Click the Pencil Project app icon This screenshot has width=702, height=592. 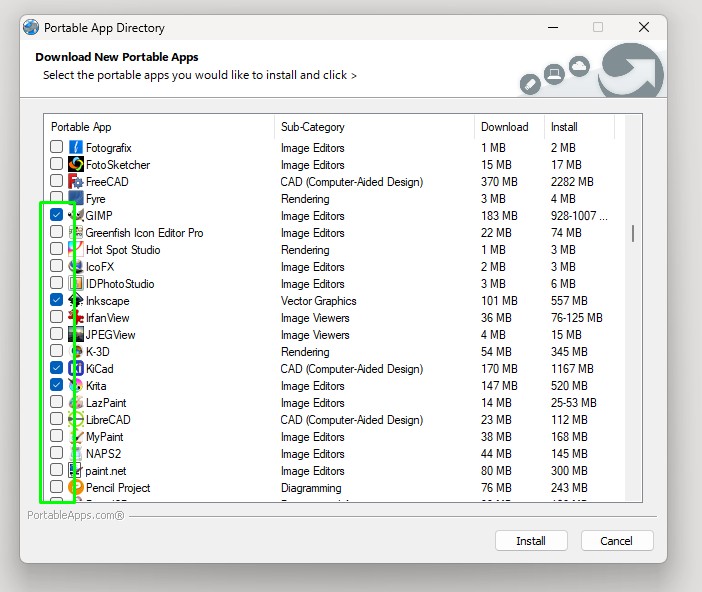click(75, 488)
